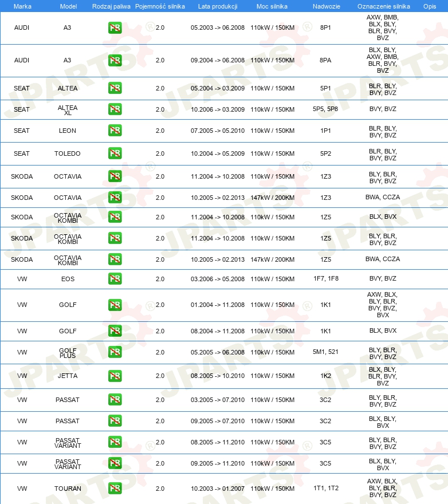Select the EOS model cell
The width and height of the screenshot is (448, 504).
pyautogui.click(x=68, y=279)
